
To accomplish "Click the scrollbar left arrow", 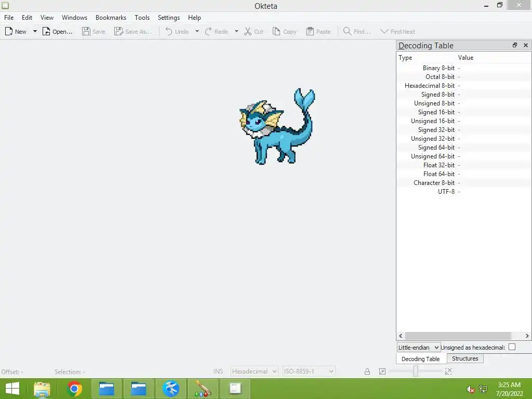I will (x=401, y=336).
